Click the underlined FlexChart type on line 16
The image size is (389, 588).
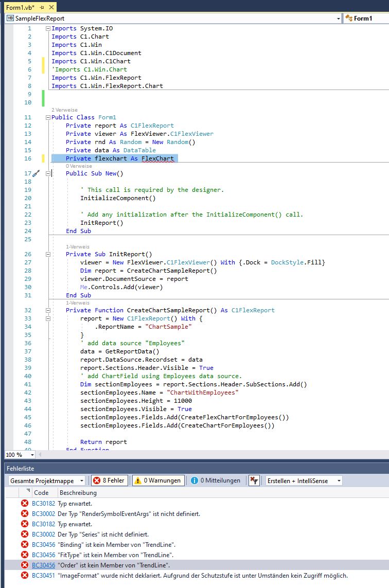157,158
